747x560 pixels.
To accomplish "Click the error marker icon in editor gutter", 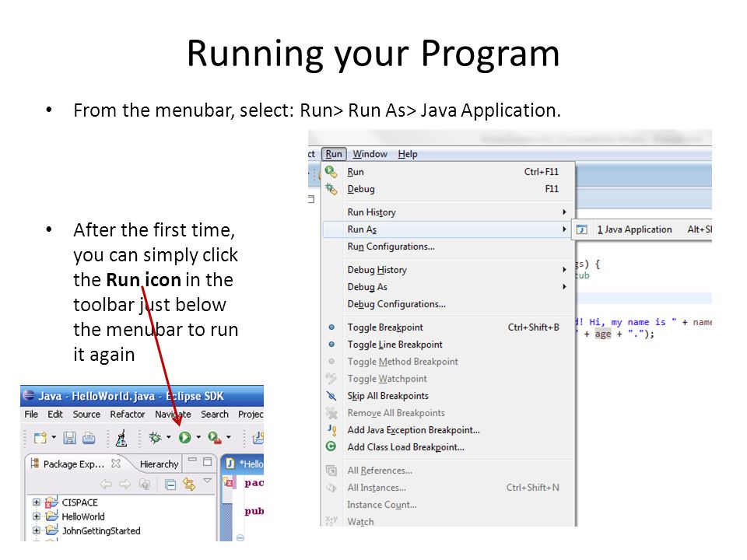I will pyautogui.click(x=229, y=482).
